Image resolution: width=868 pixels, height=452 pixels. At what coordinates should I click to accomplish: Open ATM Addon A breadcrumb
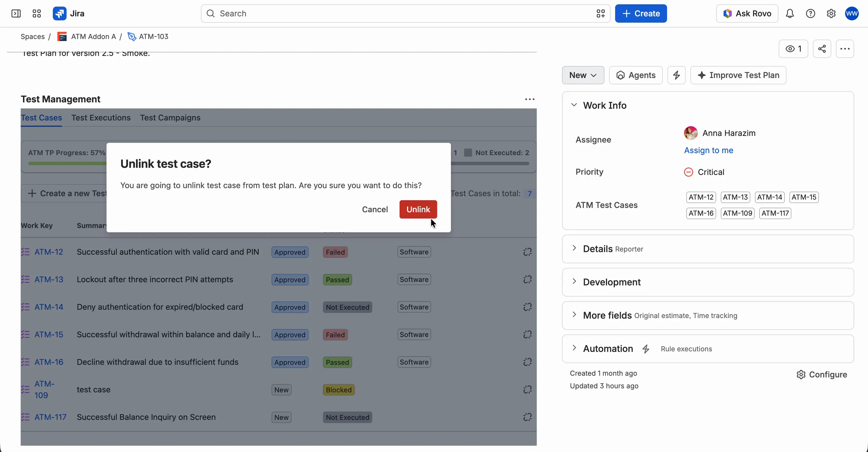[93, 36]
